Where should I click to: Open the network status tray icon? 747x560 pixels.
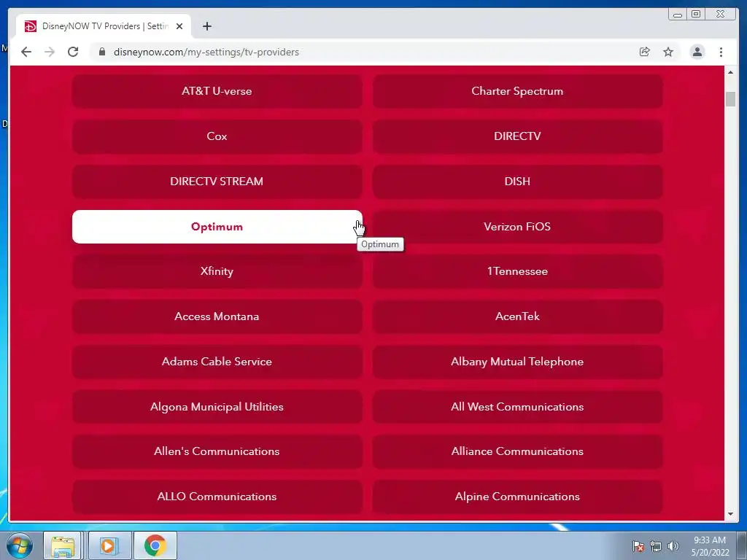(x=656, y=546)
